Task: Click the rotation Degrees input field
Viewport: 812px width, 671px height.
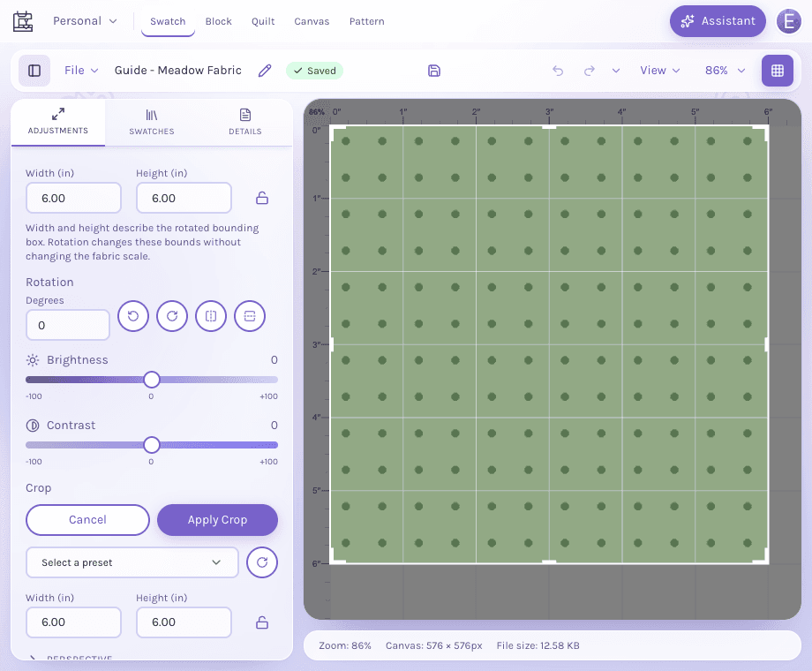Action: click(68, 325)
